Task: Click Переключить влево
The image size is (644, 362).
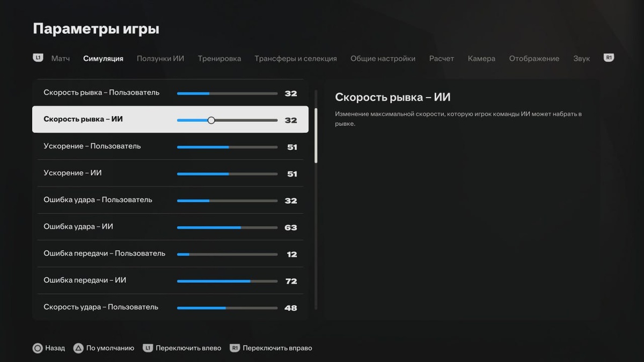Action: (x=188, y=348)
